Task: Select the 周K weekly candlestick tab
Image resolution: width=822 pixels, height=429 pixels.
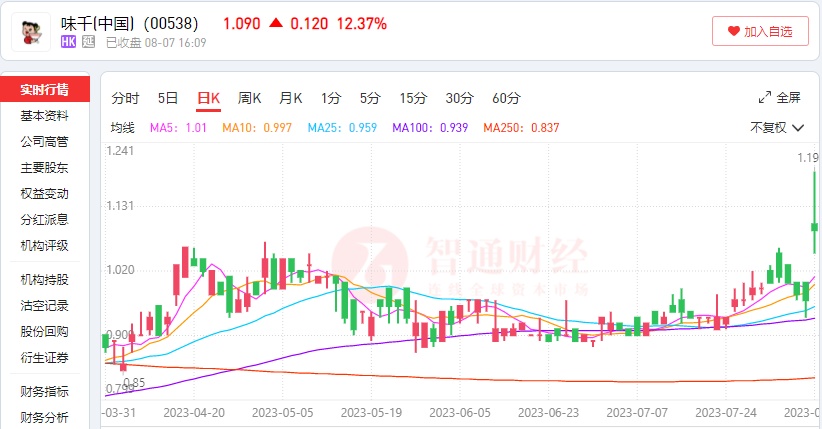Action: [250, 98]
